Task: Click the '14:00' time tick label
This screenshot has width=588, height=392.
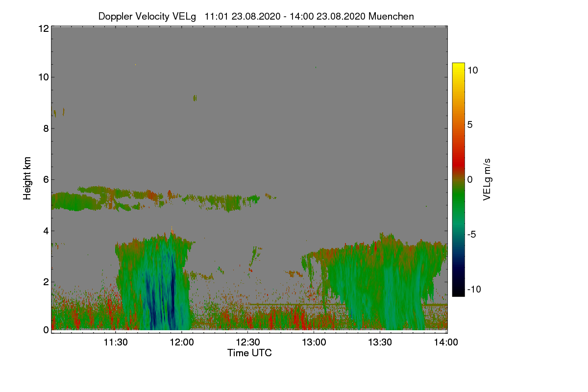Action: point(446,343)
